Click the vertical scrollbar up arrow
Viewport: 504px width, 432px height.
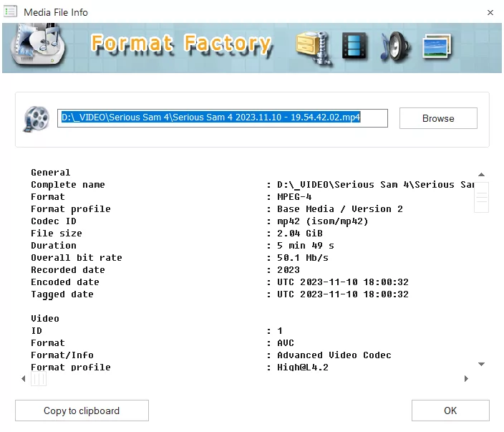point(481,175)
